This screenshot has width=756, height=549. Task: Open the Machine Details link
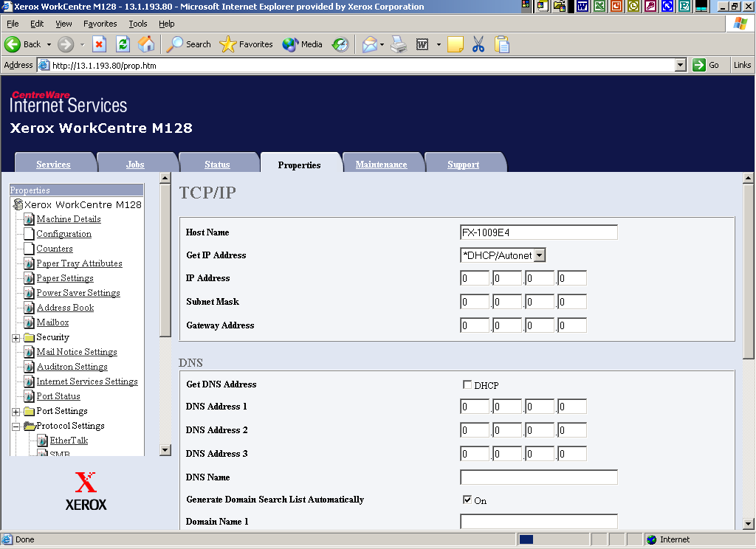(69, 219)
